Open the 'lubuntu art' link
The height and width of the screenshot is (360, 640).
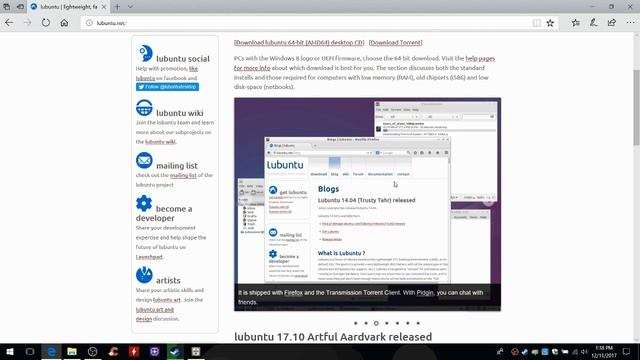167,300
